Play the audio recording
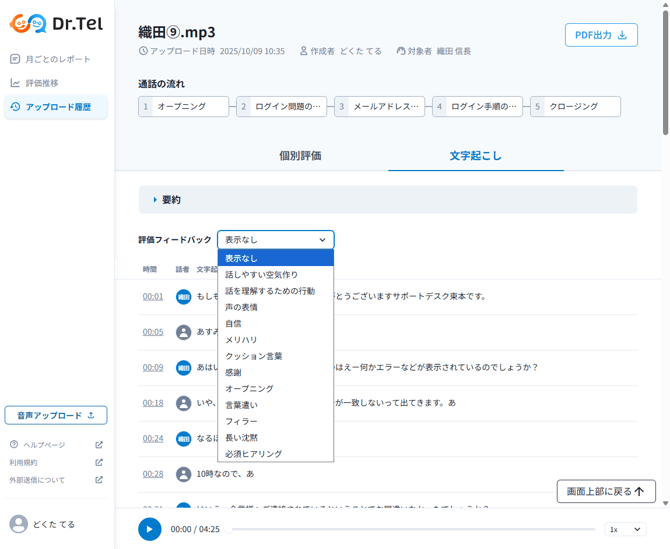 point(150,529)
